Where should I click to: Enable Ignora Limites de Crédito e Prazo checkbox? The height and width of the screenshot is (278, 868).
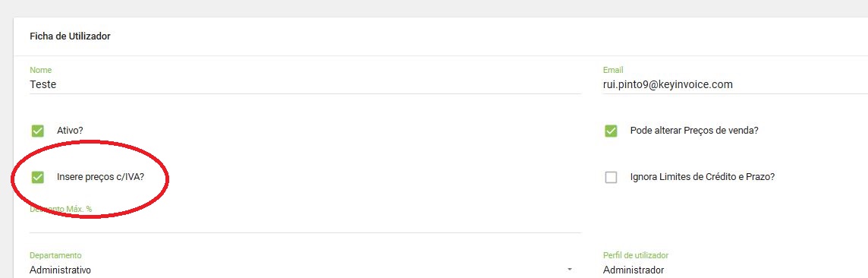click(x=611, y=177)
